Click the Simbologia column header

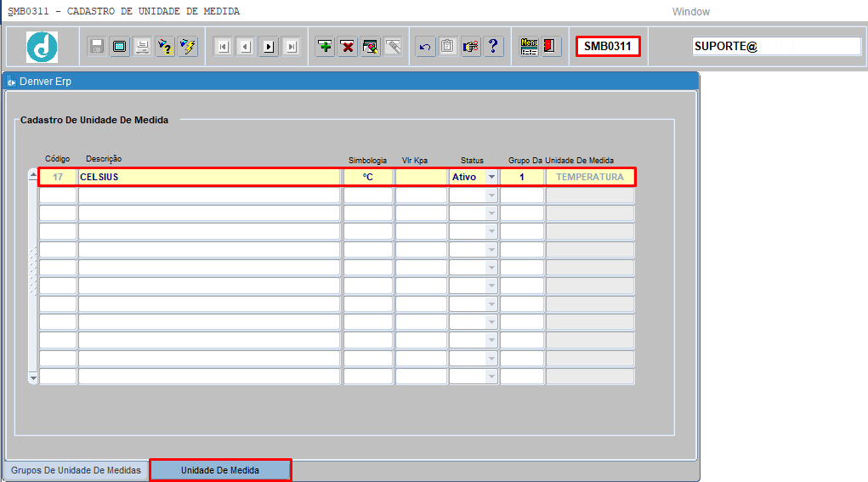coord(367,161)
